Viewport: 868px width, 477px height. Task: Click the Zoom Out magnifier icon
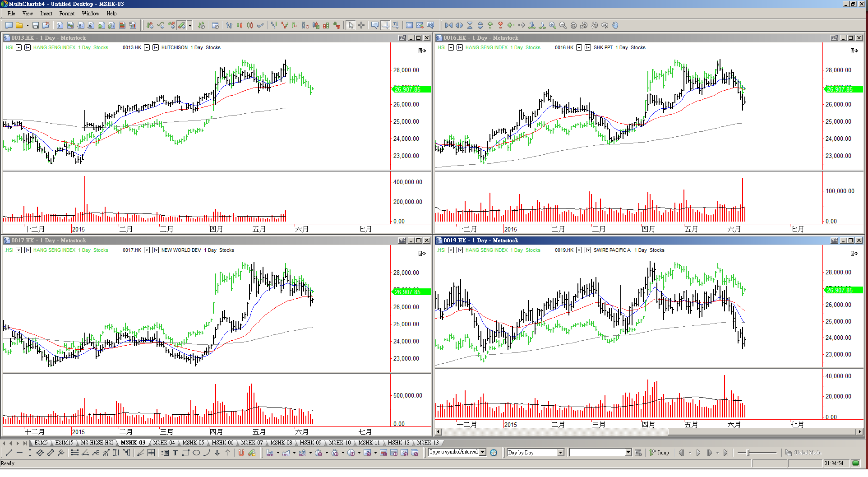click(563, 25)
